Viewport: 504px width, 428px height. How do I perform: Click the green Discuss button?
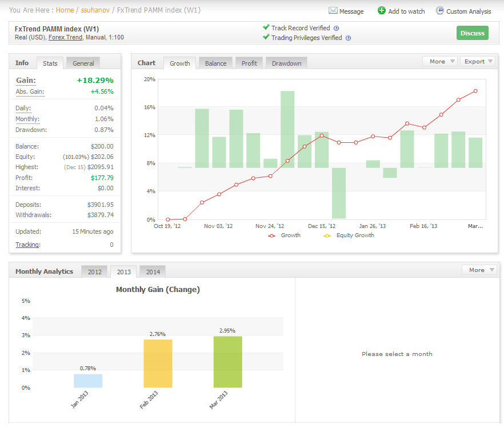pos(472,33)
